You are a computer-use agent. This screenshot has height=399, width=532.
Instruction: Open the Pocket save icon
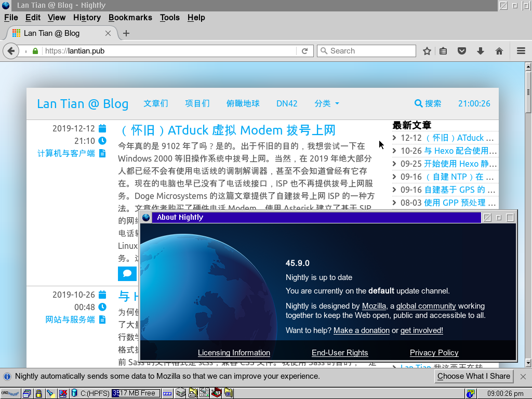pyautogui.click(x=462, y=51)
